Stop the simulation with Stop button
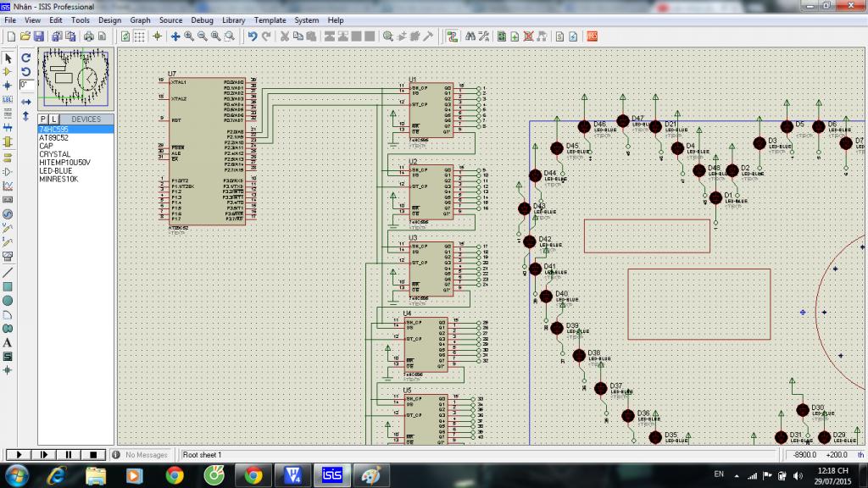This screenshot has height=488, width=868. [92, 455]
